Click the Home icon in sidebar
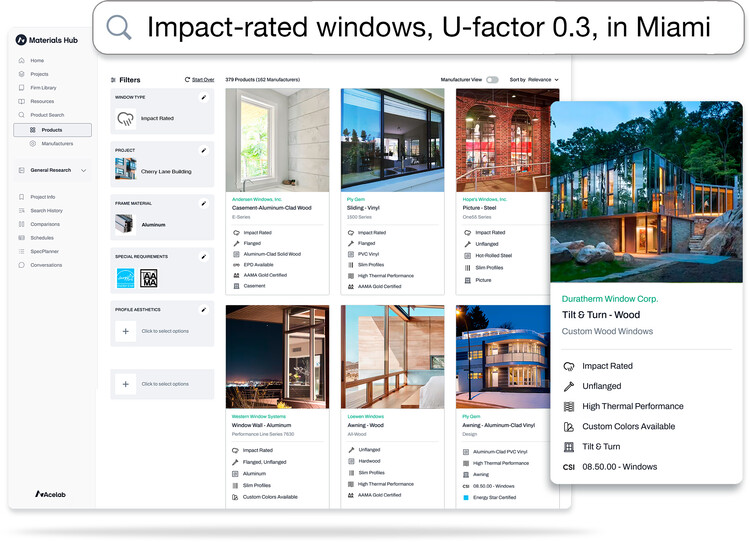This screenshot has height=542, width=750. click(21, 60)
